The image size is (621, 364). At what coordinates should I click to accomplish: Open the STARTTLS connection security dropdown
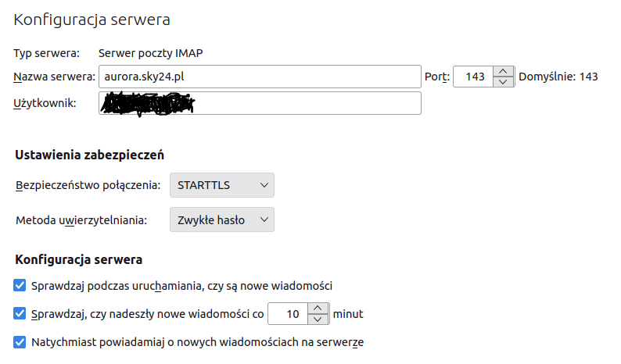(222, 185)
